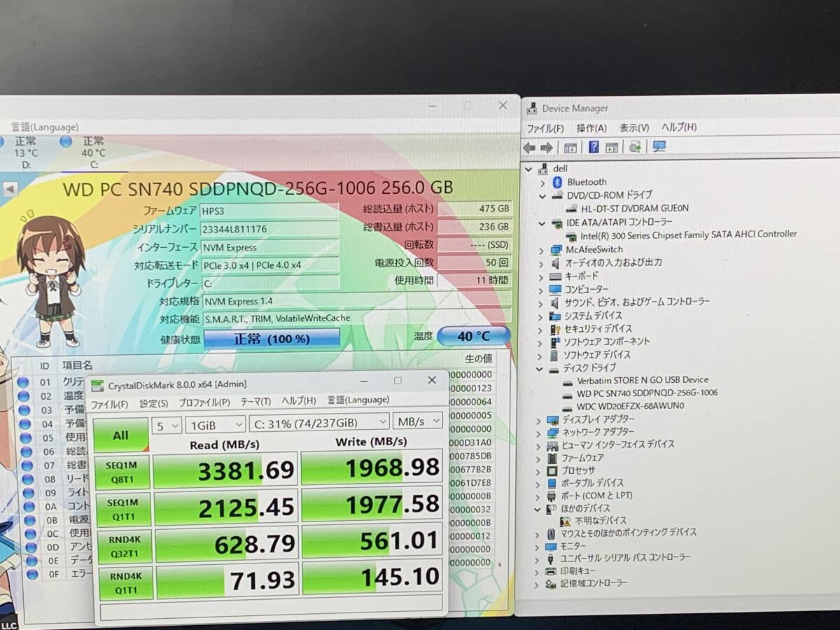Image resolution: width=840 pixels, height=630 pixels.
Task: Click previous disk arrow in CrystalDiskInfo
Action: [x=10, y=188]
